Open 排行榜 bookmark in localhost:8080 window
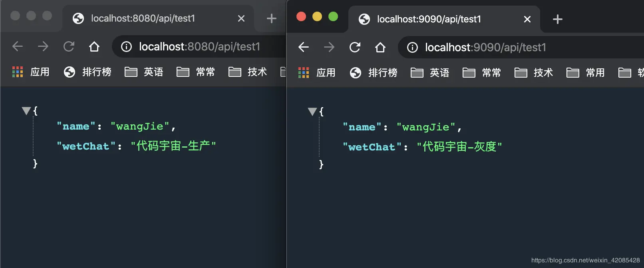 pos(87,72)
